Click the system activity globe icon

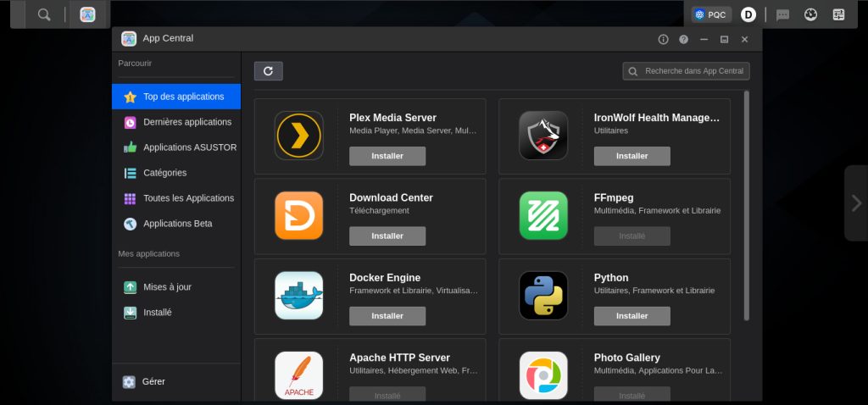coord(811,15)
